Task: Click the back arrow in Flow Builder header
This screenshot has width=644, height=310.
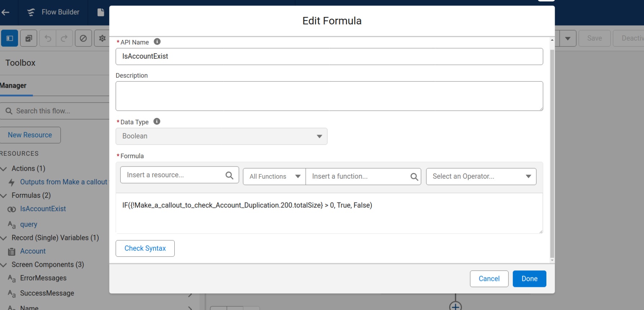Action: click(5, 12)
